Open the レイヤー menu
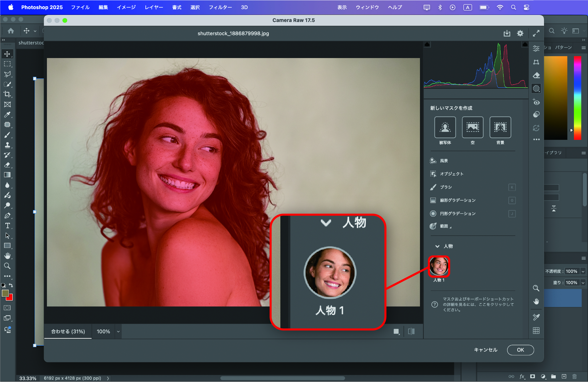588x382 pixels. (154, 7)
